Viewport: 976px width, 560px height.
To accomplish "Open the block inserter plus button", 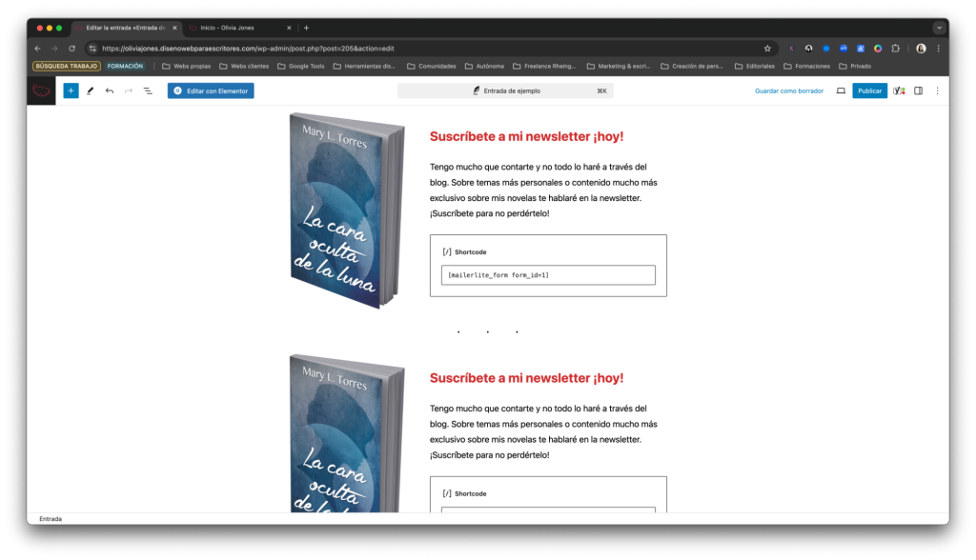I will pos(71,90).
